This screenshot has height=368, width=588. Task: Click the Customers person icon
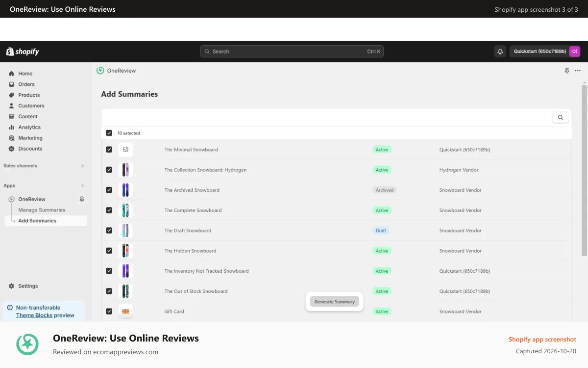pos(11,106)
